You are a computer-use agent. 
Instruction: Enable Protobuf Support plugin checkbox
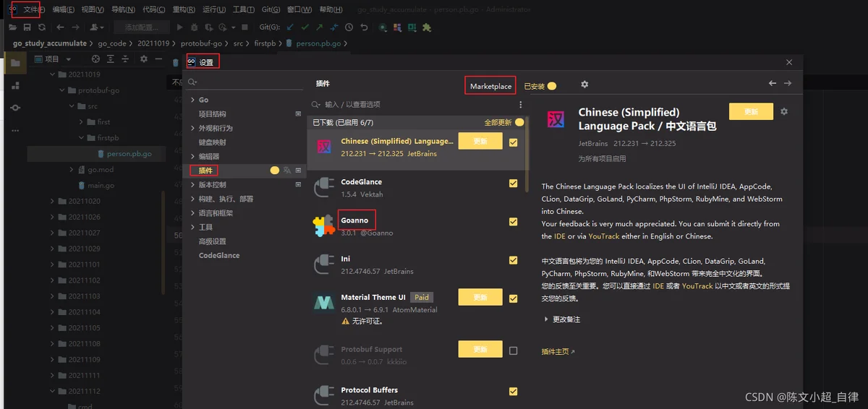click(514, 350)
